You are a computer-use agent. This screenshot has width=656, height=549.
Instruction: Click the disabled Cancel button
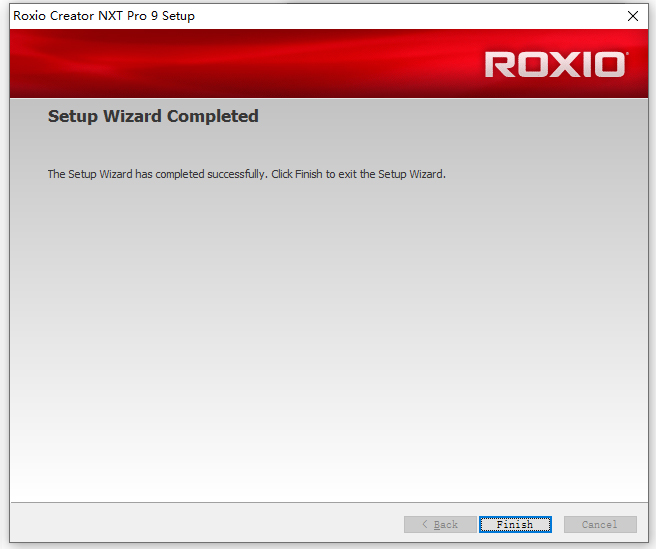(x=600, y=524)
